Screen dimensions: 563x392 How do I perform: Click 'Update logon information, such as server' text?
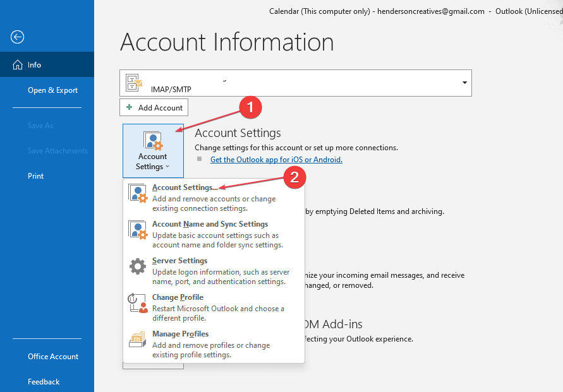[x=221, y=272]
